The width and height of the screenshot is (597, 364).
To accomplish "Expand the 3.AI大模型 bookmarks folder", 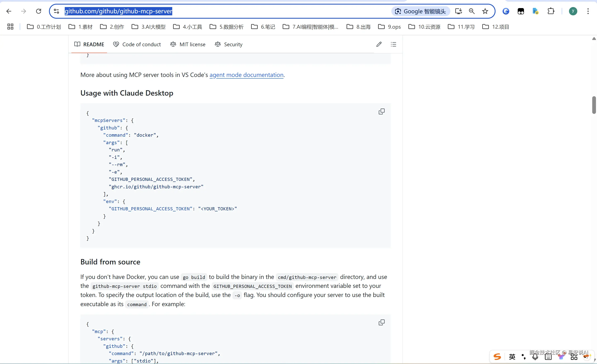I will [x=149, y=27].
